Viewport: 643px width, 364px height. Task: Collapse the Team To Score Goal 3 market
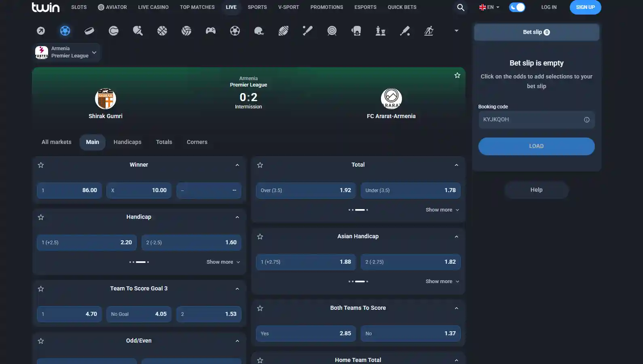[237, 289]
